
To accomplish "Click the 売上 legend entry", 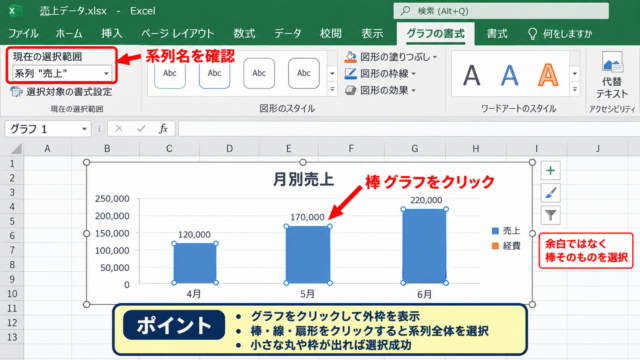I will click(506, 231).
